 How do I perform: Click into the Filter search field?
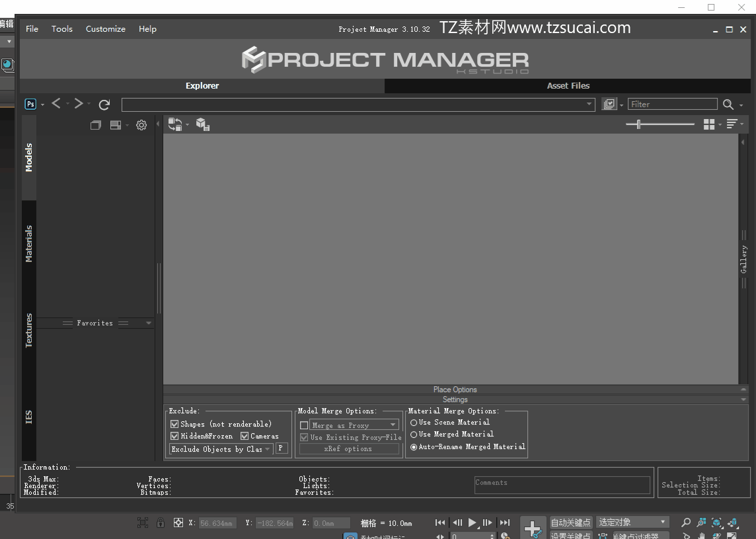click(673, 104)
